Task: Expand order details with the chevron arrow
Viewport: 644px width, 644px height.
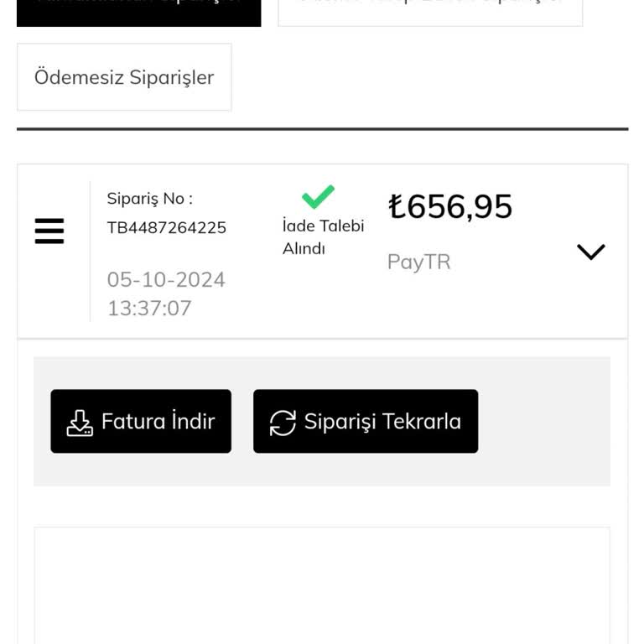Action: click(590, 252)
